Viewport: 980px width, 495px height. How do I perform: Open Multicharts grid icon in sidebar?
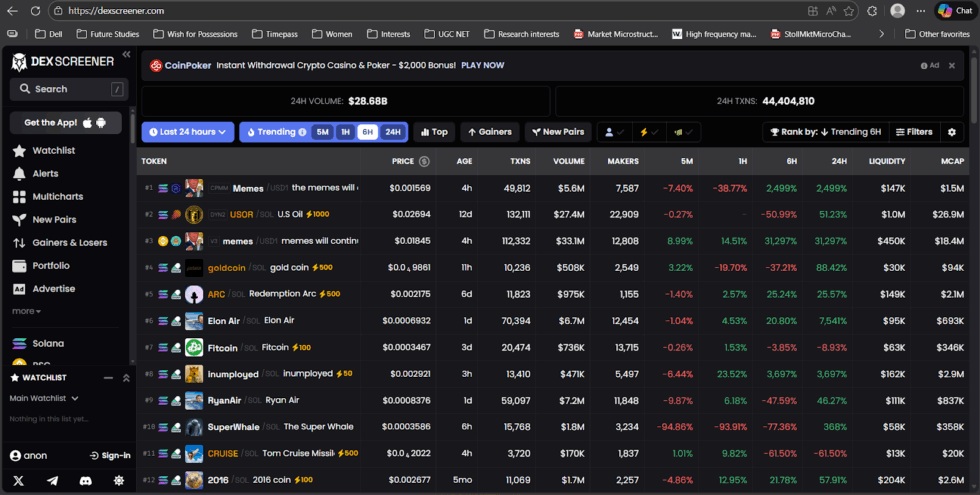coord(19,197)
